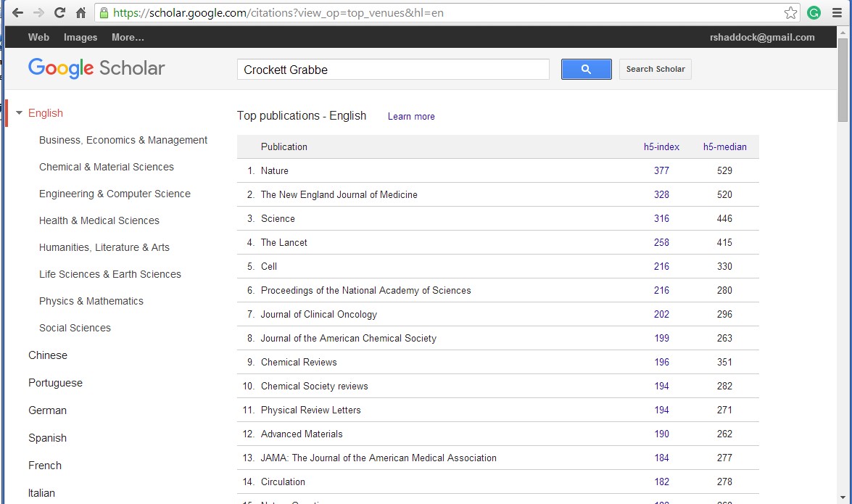This screenshot has height=504, width=852.
Task: Open the Learn more link
Action: (x=411, y=116)
